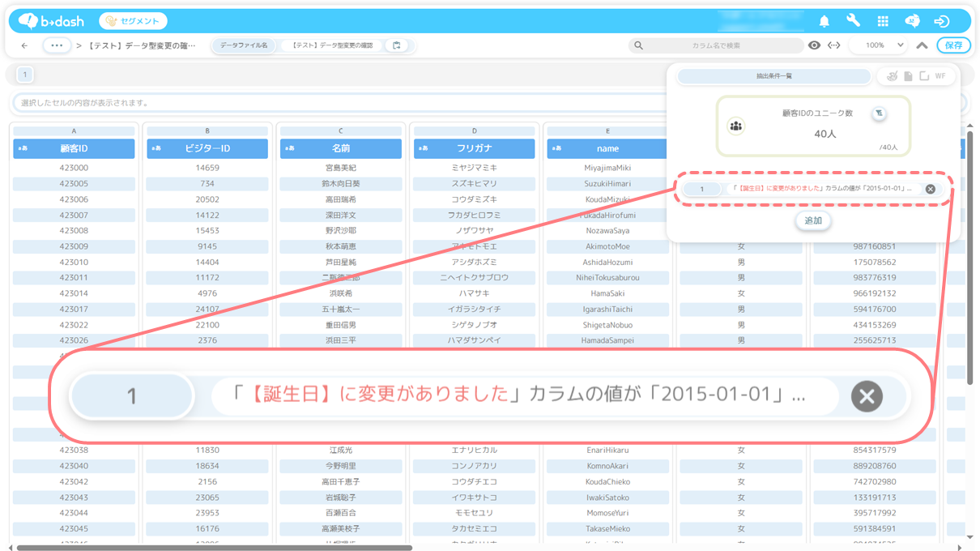The width and height of the screenshot is (980, 551).
Task: Select the 抽出条件一覧 tab
Action: tap(773, 76)
